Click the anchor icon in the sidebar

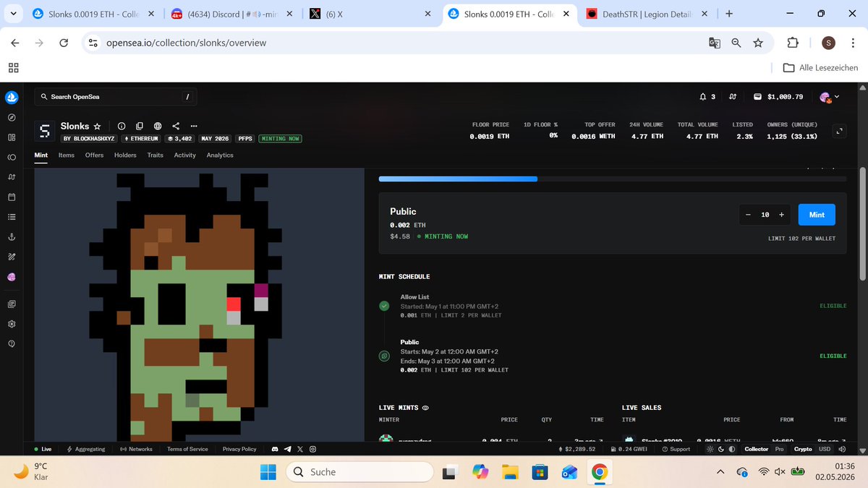point(12,236)
